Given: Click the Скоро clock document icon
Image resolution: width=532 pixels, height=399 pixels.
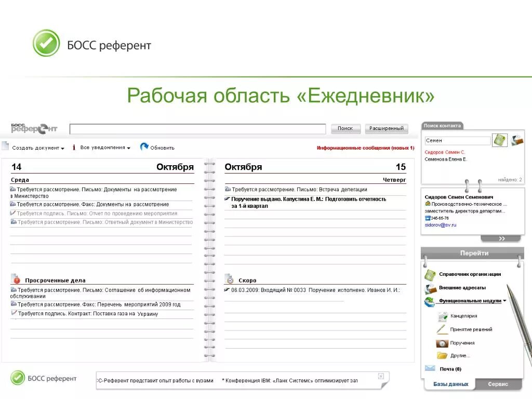Looking at the screenshot, I should [230, 279].
